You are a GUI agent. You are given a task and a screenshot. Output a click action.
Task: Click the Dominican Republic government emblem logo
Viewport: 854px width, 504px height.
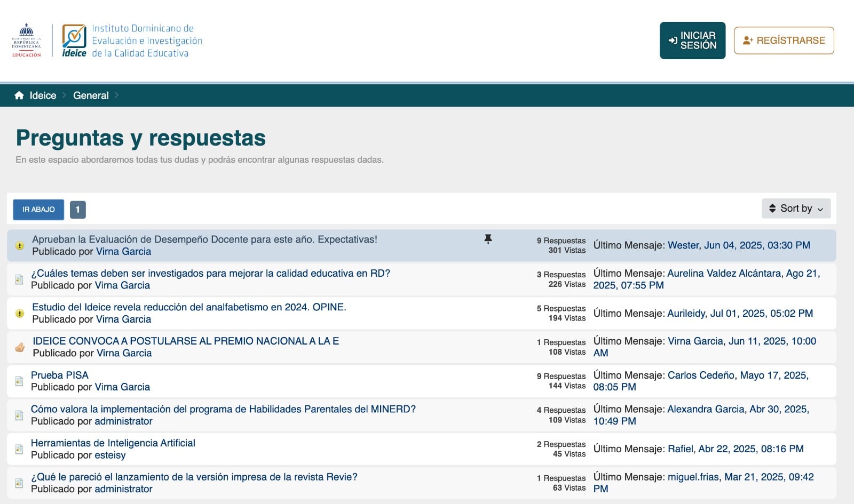(26, 41)
